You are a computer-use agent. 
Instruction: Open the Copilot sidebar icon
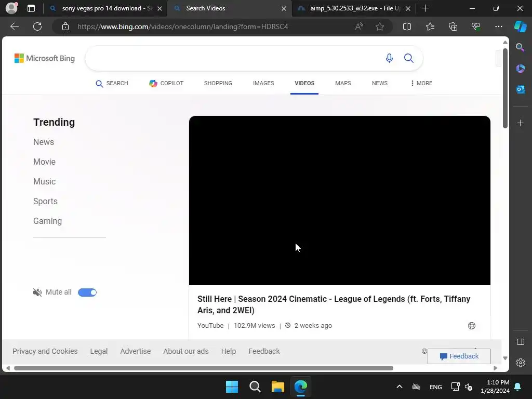[520, 26]
